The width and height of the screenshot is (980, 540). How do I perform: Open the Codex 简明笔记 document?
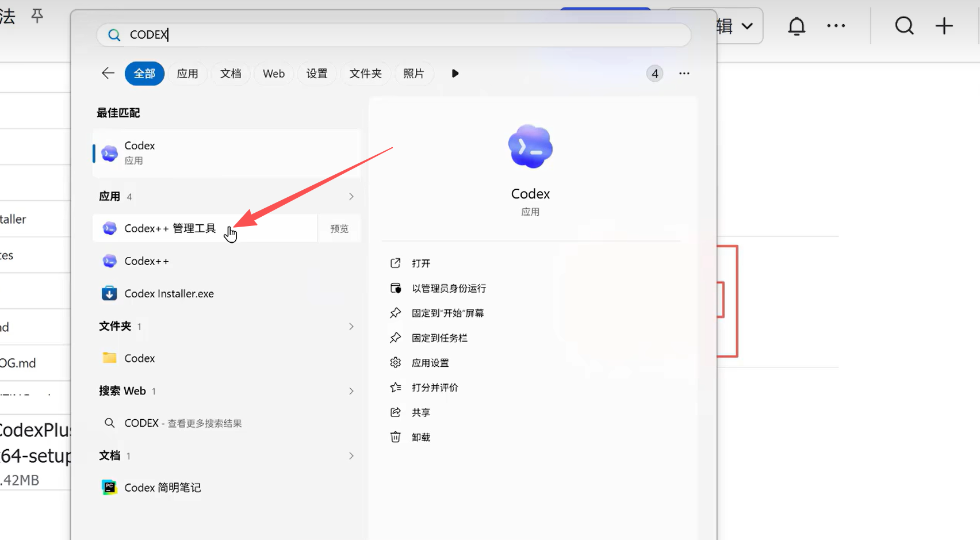point(227,488)
